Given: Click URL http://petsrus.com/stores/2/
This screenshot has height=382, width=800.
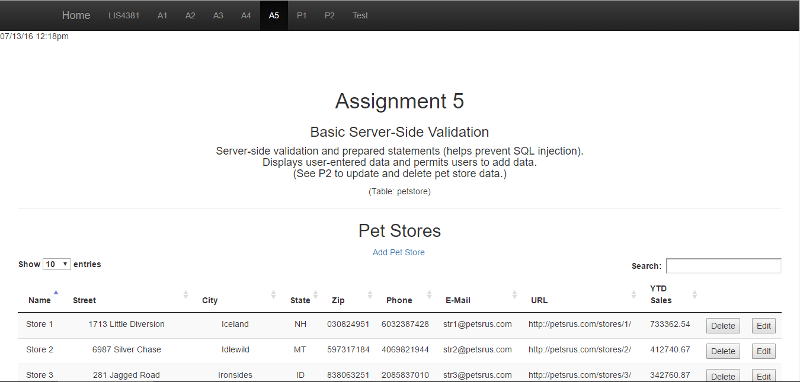Looking at the screenshot, I should (580, 350).
